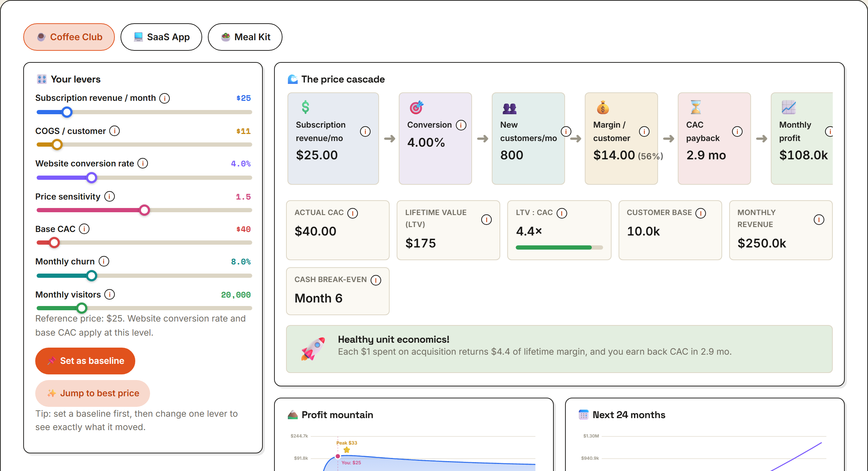Click the Price sensitivity slider handle
Image resolution: width=868 pixels, height=471 pixels.
coord(144,210)
